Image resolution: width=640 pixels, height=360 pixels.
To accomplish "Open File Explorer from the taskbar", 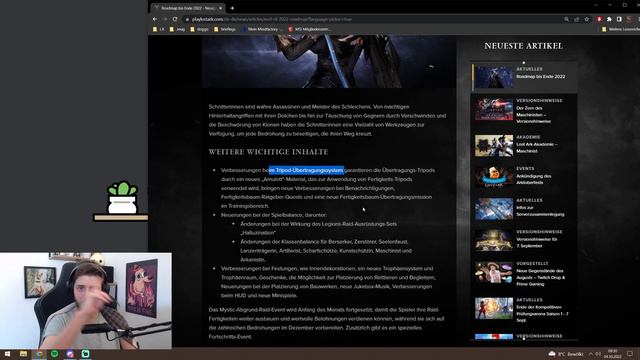I will [23, 354].
